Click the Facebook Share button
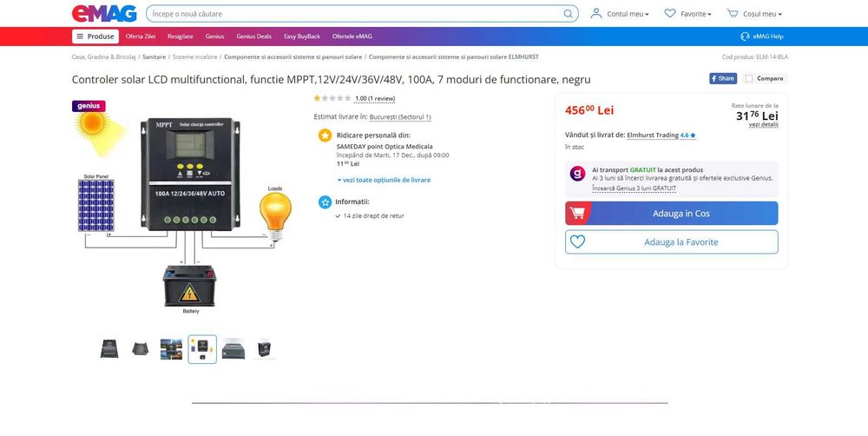The height and width of the screenshot is (436, 868). coord(723,79)
